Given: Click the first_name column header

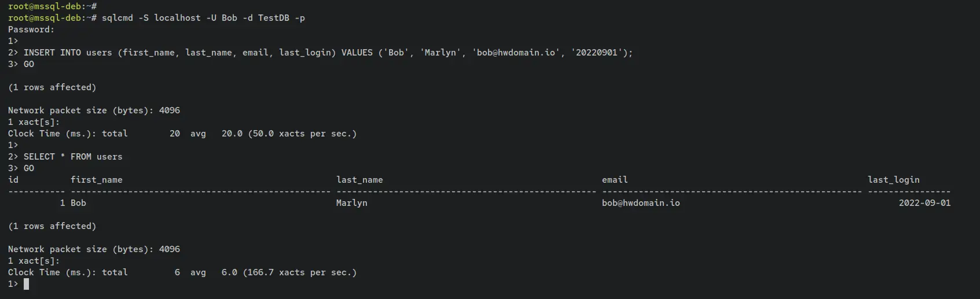Looking at the screenshot, I should click(97, 180).
